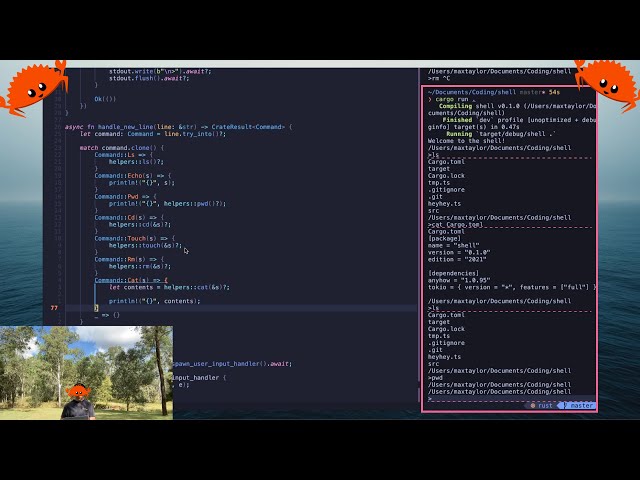
Task: Click the 'stdout.write(b"\n>").await?;' line
Action: pos(160,71)
